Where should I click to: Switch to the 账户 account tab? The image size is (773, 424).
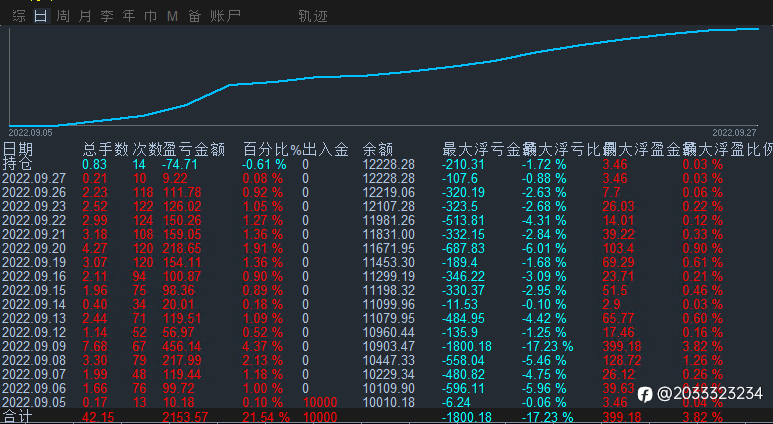pyautogui.click(x=225, y=16)
